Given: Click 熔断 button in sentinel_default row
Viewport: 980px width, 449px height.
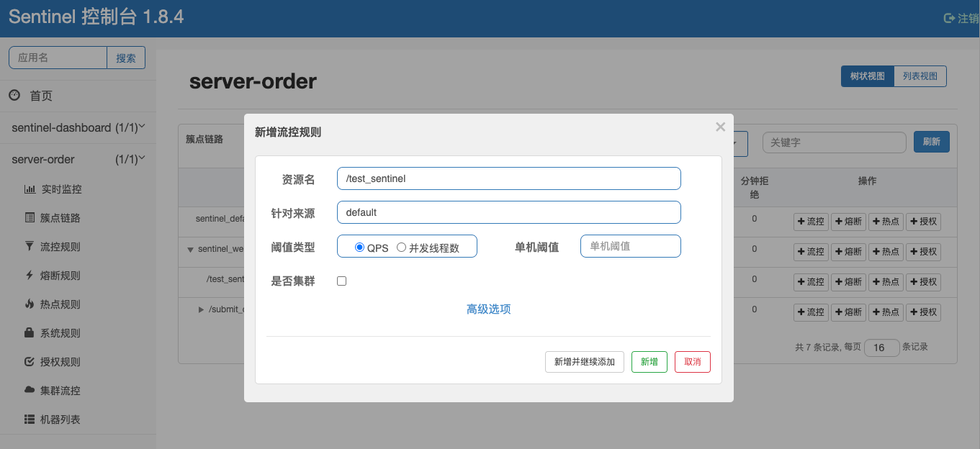Looking at the screenshot, I should (848, 222).
